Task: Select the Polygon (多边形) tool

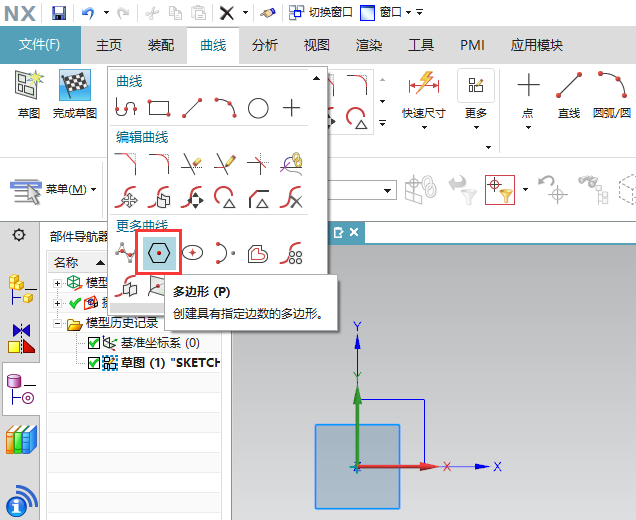Action: pyautogui.click(x=159, y=252)
